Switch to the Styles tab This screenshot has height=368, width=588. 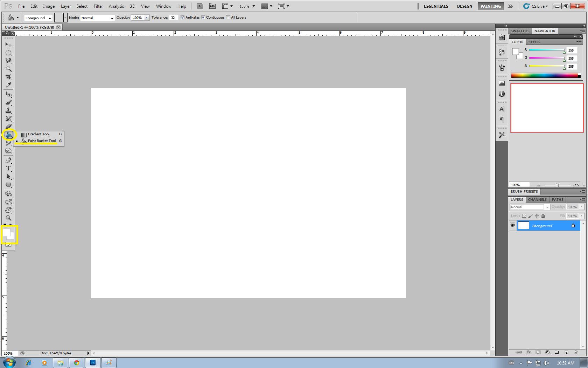pyautogui.click(x=534, y=42)
